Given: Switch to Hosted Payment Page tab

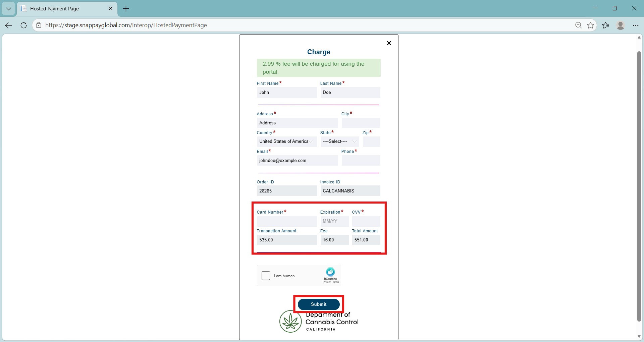Looking at the screenshot, I should point(67,9).
